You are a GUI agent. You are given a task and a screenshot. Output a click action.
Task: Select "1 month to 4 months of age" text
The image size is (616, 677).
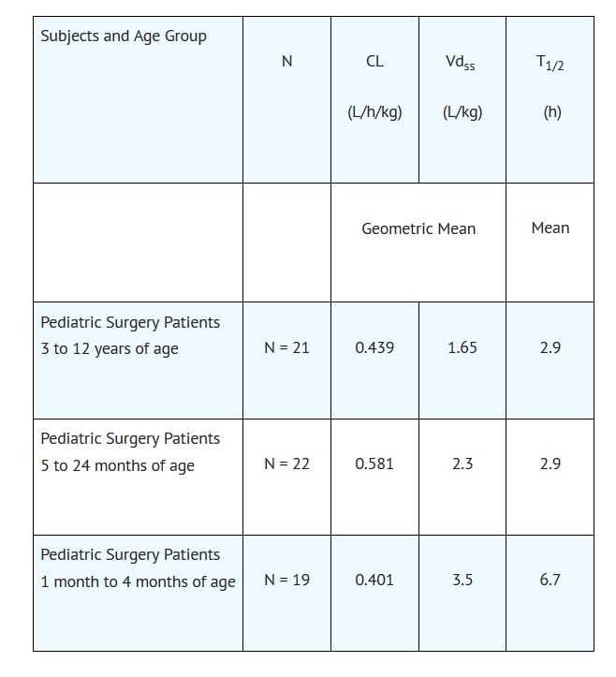[138, 581]
